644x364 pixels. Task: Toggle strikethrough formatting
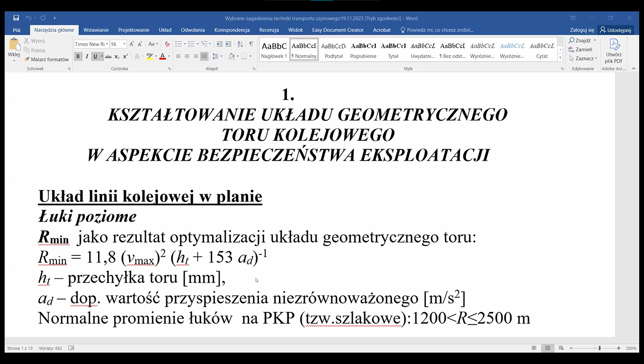tap(108, 56)
